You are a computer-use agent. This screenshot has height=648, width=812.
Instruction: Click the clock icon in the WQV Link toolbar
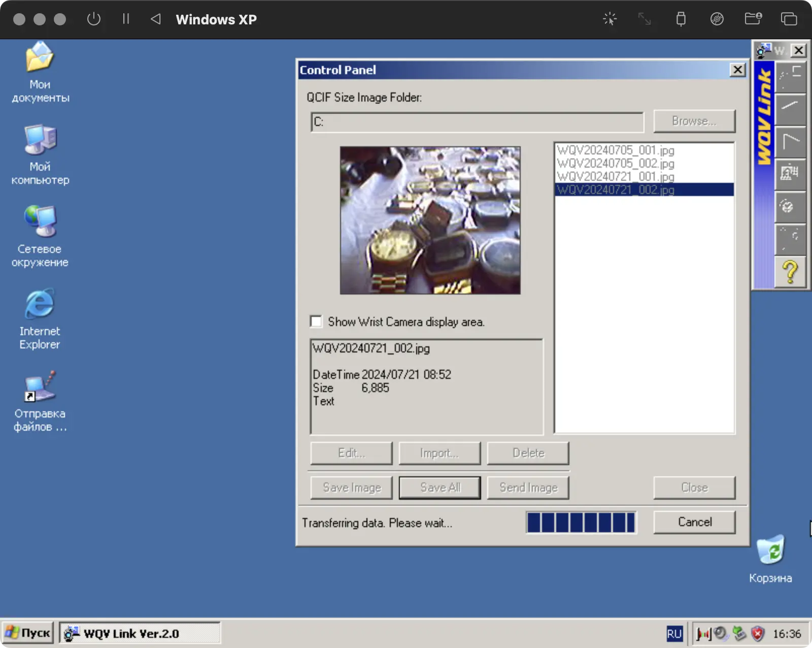pyautogui.click(x=790, y=207)
